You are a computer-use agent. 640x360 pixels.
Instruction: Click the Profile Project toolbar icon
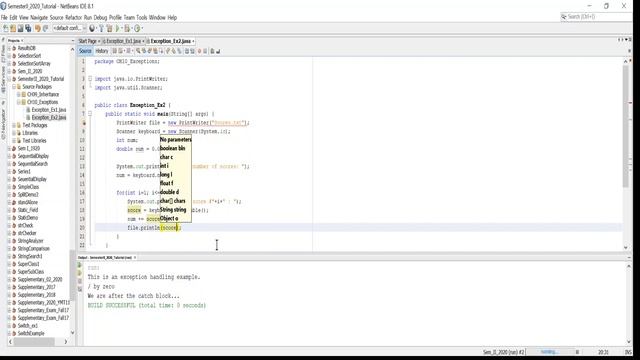[137, 28]
